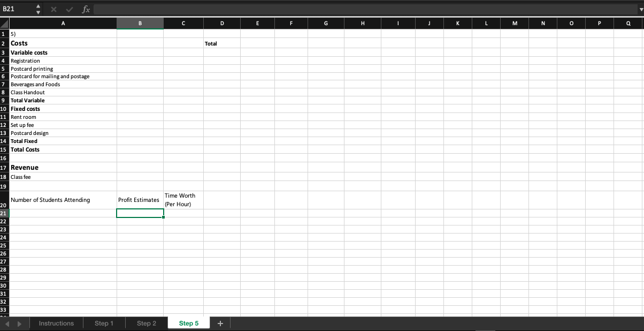Image resolution: width=644 pixels, height=331 pixels.
Task: Select all cells via the corner select-all button
Action: click(4, 23)
